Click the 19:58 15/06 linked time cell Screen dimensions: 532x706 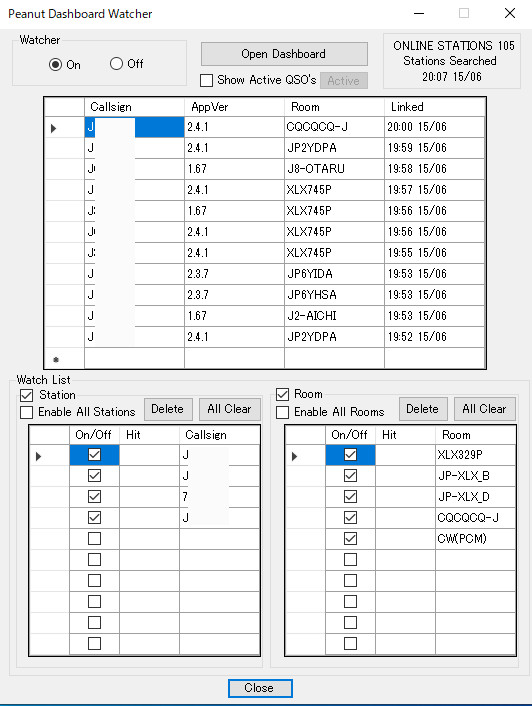[434, 169]
